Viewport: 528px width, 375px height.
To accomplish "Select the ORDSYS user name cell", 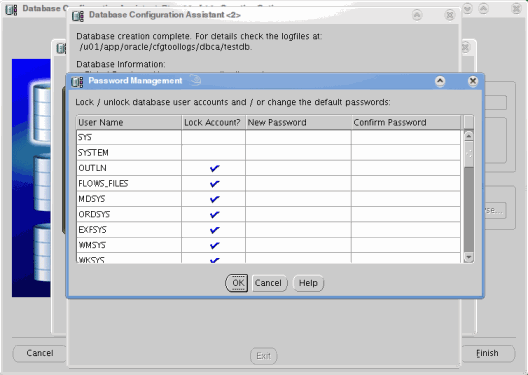I will tap(129, 214).
